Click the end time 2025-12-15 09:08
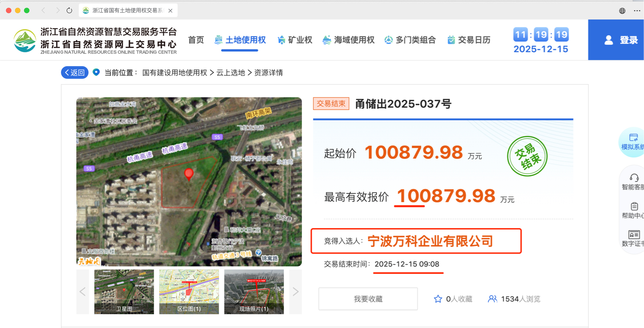Viewport: 644px width, 328px height. click(407, 264)
